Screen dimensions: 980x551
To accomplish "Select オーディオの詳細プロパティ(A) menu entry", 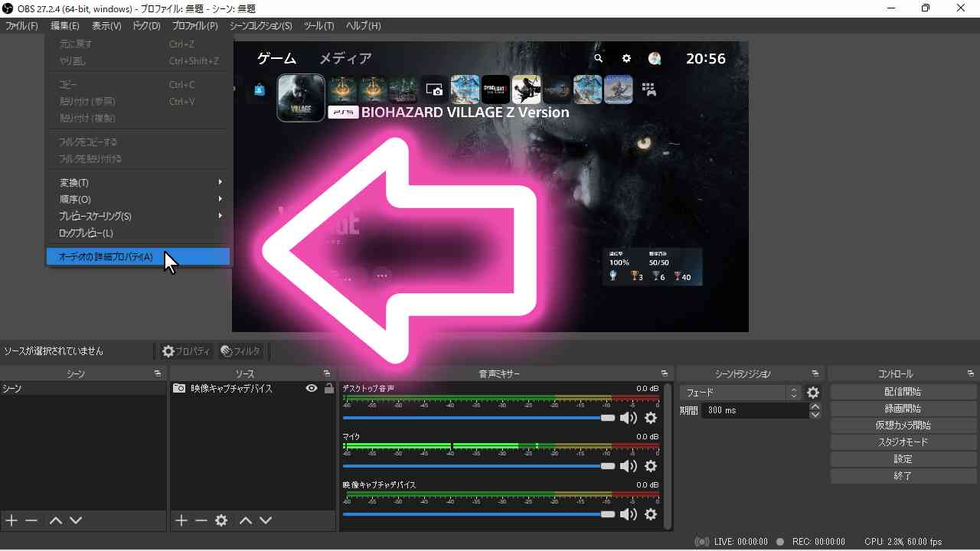I will click(x=139, y=257).
